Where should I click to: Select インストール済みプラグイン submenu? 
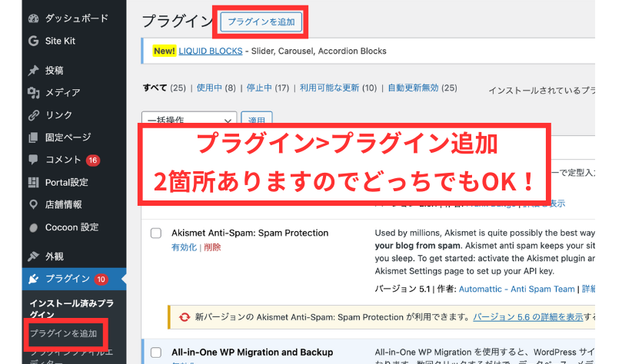[x=72, y=309]
